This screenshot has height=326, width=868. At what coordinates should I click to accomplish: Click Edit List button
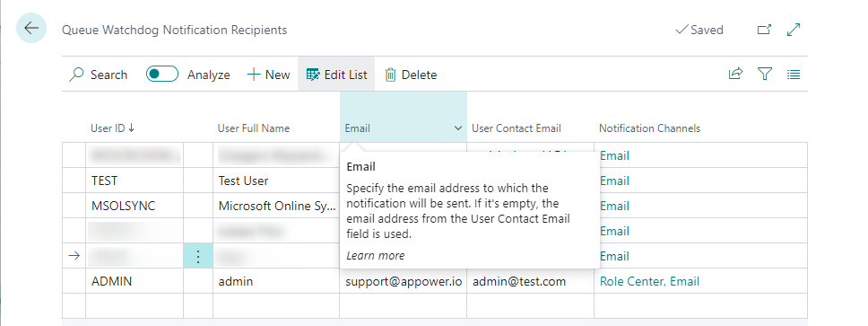[x=336, y=75]
